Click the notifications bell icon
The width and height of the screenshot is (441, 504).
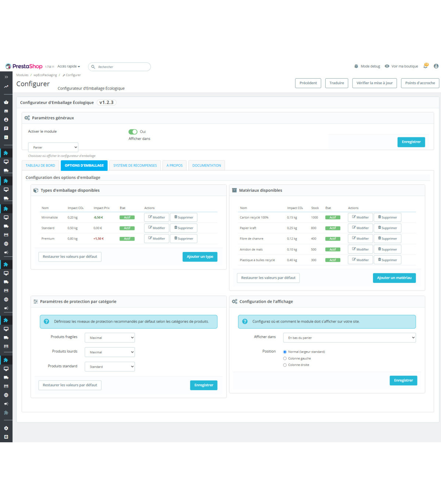[x=426, y=66]
